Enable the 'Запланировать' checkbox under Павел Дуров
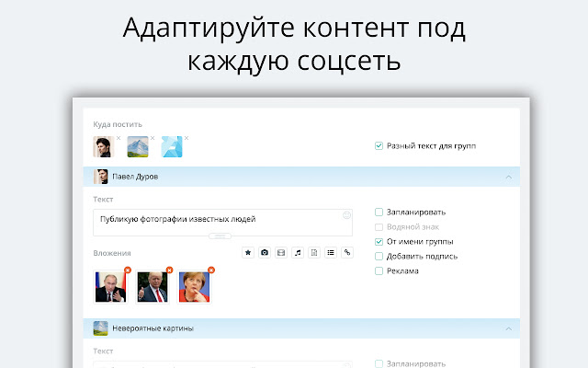Viewport: 588px width, 368px height. click(x=379, y=212)
